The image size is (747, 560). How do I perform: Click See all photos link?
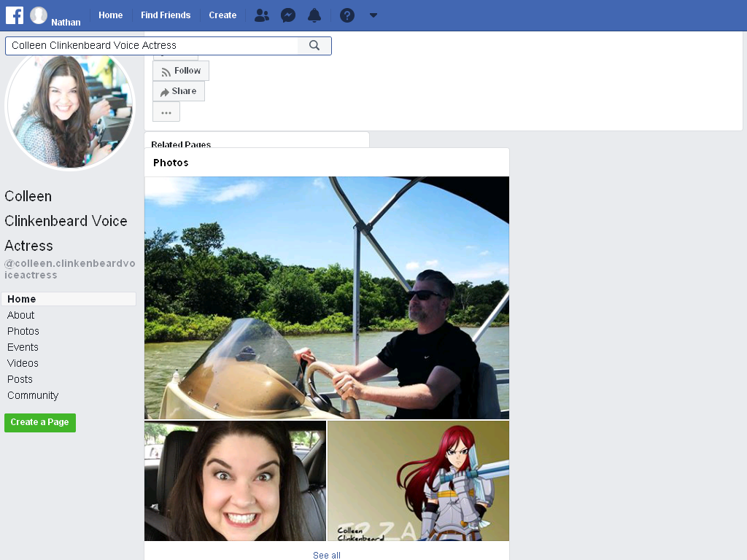(327, 555)
